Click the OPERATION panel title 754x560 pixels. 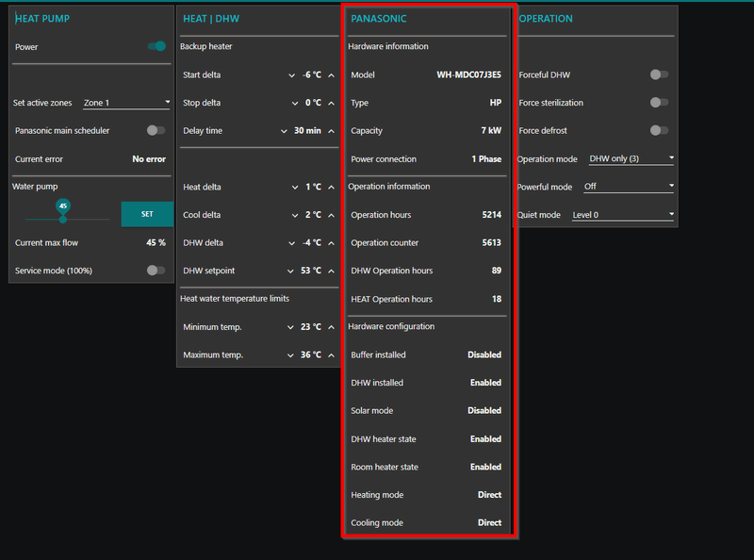(546, 19)
